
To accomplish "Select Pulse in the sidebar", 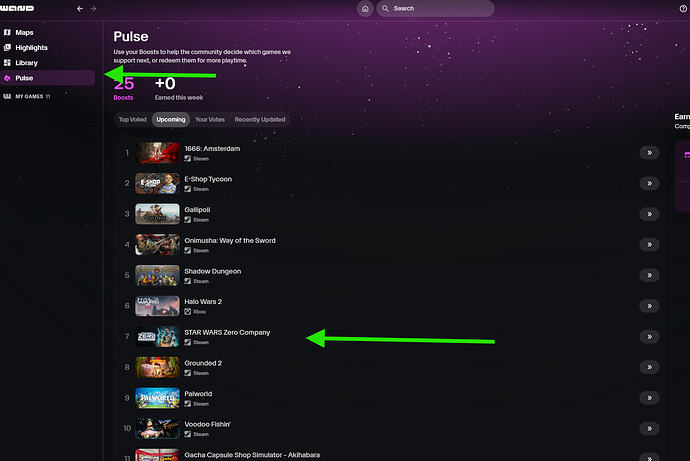I will (x=48, y=78).
